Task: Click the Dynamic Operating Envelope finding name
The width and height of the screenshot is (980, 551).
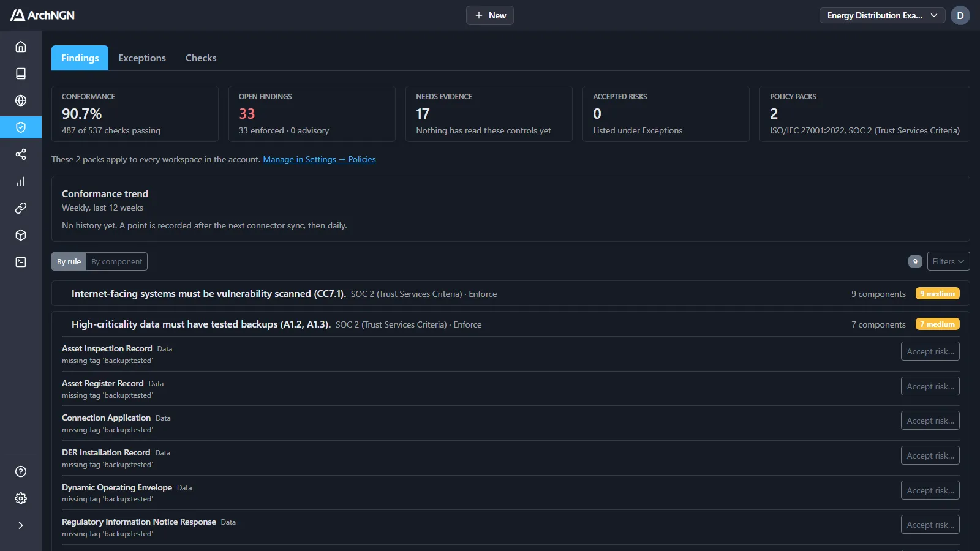Action: click(117, 487)
